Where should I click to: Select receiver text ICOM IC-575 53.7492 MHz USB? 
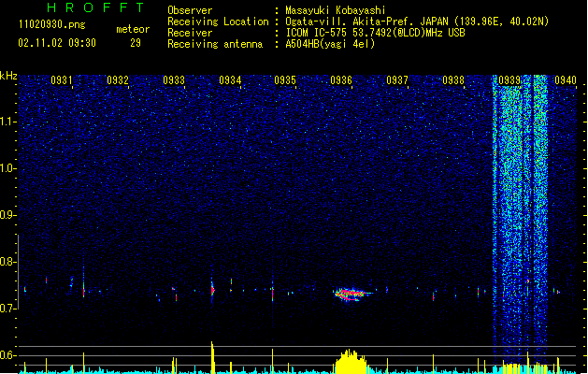[375, 33]
